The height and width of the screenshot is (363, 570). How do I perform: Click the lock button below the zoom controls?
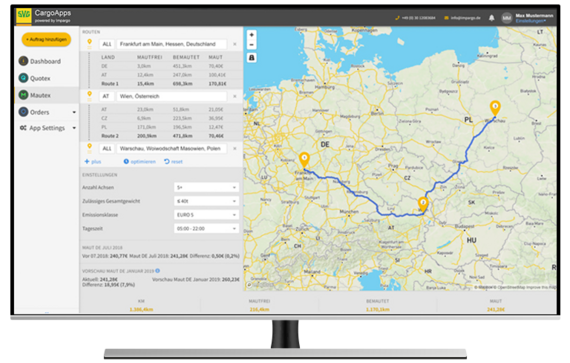tap(252, 58)
